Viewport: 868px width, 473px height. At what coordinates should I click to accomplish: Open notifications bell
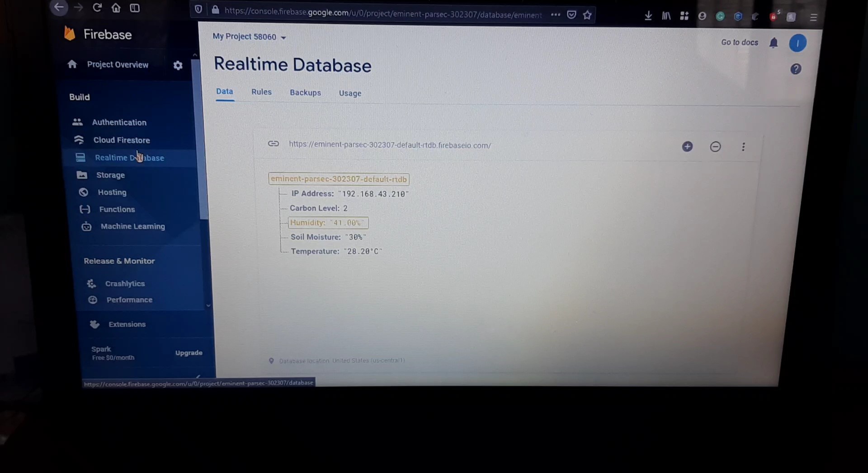[x=774, y=43]
